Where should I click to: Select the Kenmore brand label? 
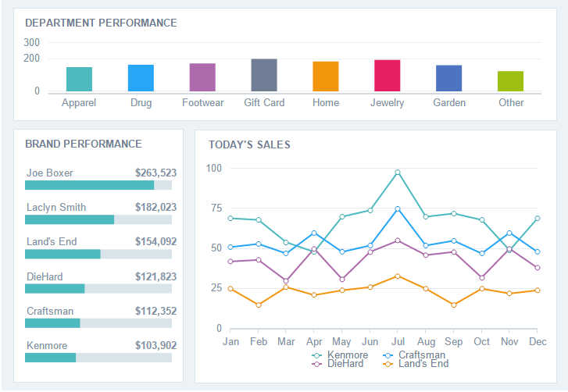pyautogui.click(x=47, y=346)
